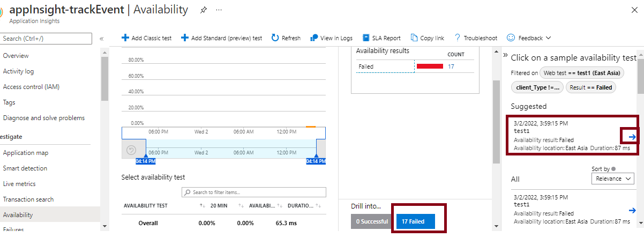Open Activity log
Screen dimensions: 644x245
(18, 71)
